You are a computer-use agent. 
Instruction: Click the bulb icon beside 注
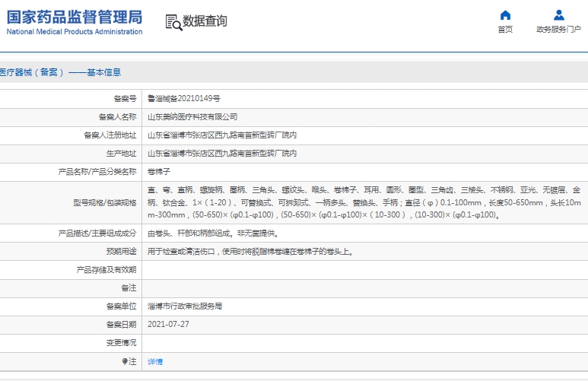[x=125, y=361]
